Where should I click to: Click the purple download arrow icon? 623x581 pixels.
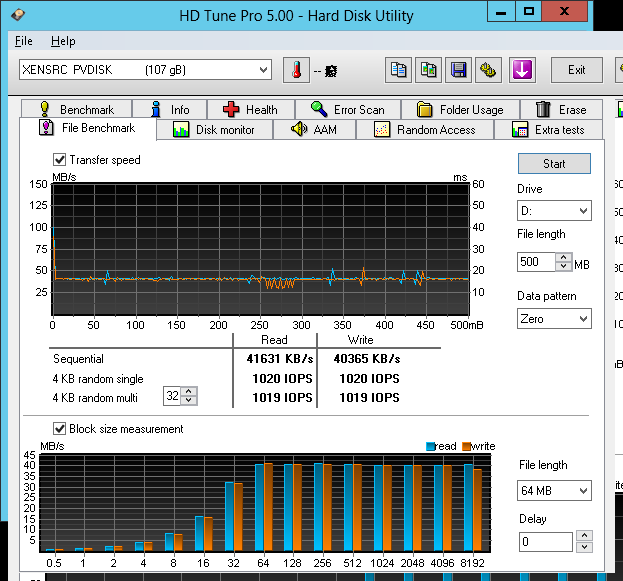[522, 70]
